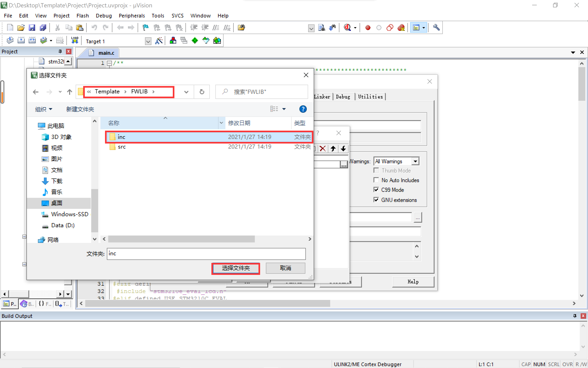Image resolution: width=588 pixels, height=368 pixels.
Task: Open the Peripherals menu
Action: 131,16
